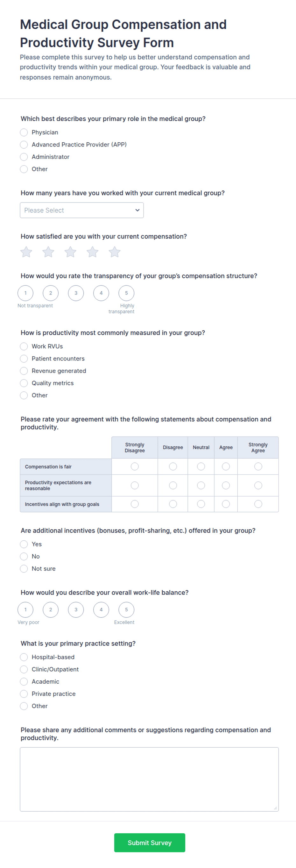Choose the second star rating
The height and width of the screenshot is (868, 296).
pyautogui.click(x=48, y=252)
